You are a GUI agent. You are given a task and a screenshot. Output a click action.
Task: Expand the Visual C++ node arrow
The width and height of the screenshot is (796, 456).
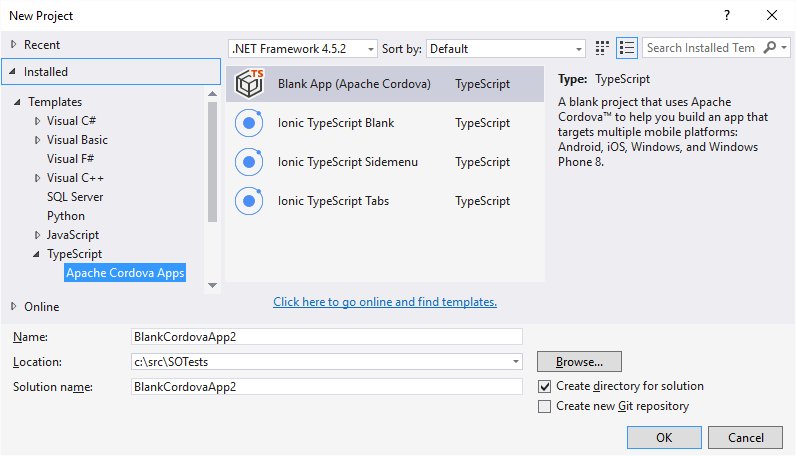pyautogui.click(x=37, y=178)
